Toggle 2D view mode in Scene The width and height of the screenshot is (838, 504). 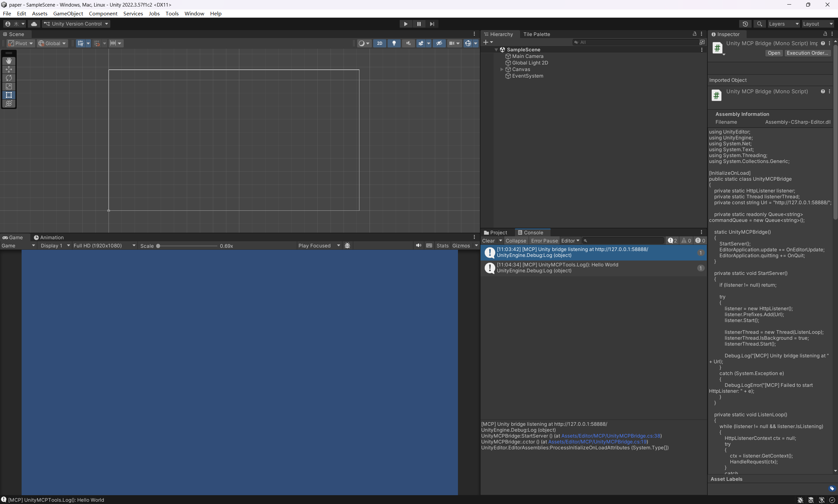click(379, 43)
